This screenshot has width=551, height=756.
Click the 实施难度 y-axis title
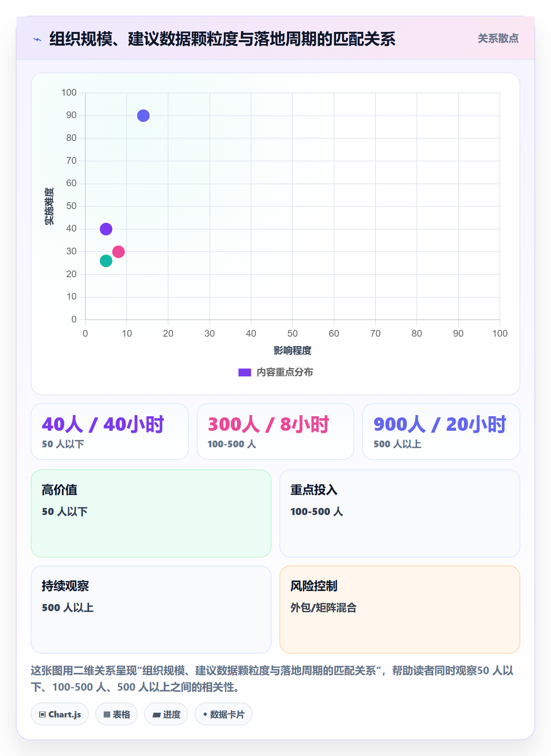click(x=49, y=206)
